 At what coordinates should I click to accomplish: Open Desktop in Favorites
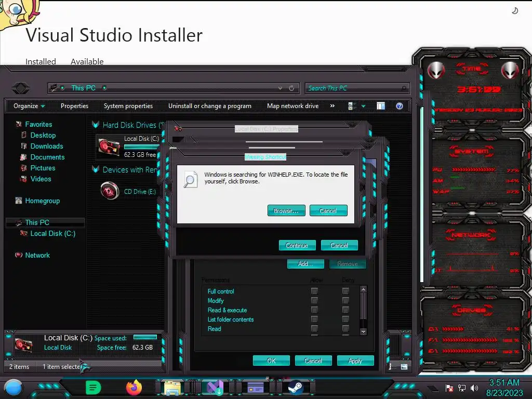click(x=43, y=136)
